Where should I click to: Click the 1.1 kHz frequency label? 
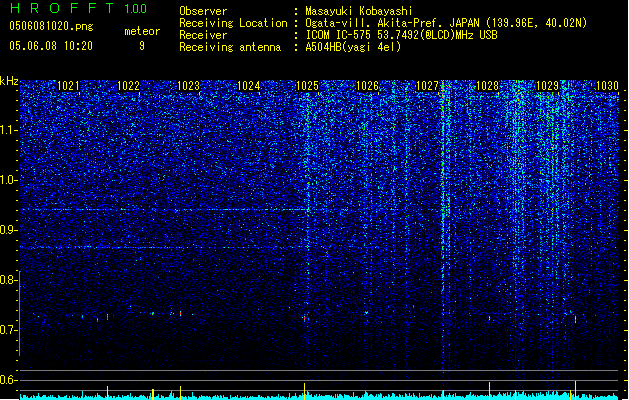click(8, 130)
